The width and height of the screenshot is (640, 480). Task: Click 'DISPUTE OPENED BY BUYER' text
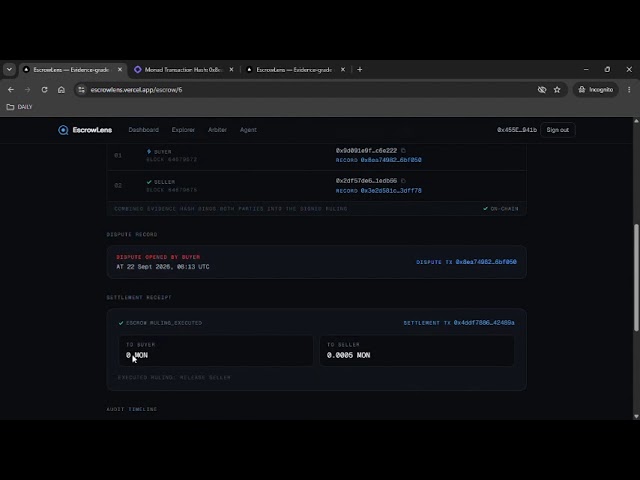pos(158,257)
